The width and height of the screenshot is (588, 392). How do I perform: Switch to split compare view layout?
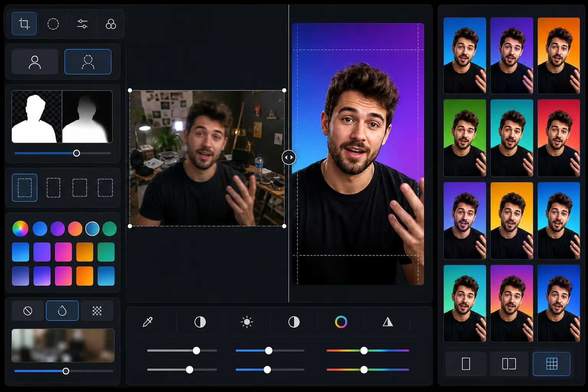point(509,364)
